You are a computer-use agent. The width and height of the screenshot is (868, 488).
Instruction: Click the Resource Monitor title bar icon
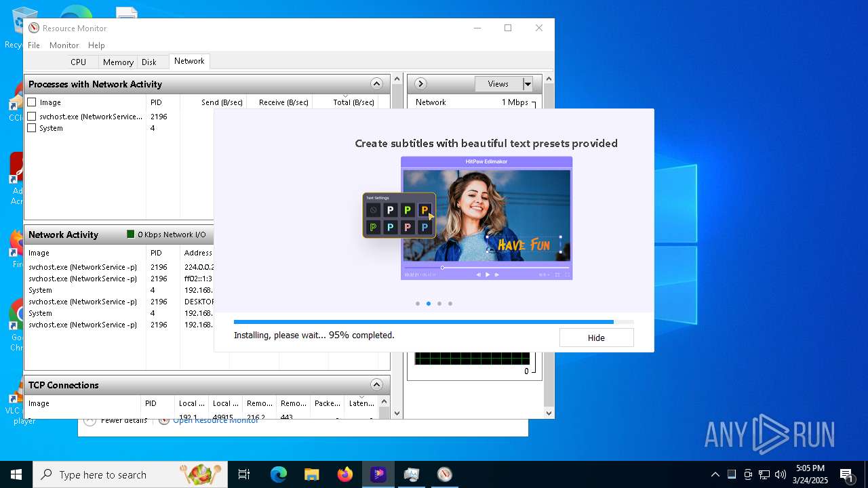34,28
